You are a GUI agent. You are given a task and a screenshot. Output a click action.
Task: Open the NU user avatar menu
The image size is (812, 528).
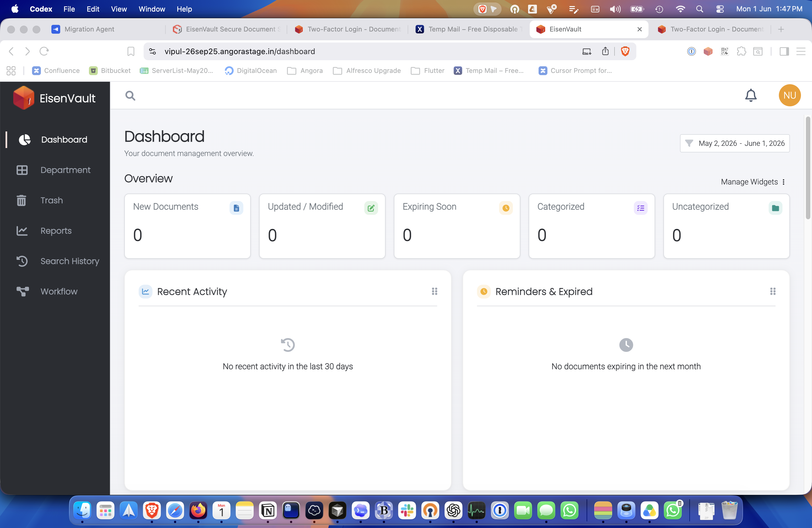tap(789, 95)
